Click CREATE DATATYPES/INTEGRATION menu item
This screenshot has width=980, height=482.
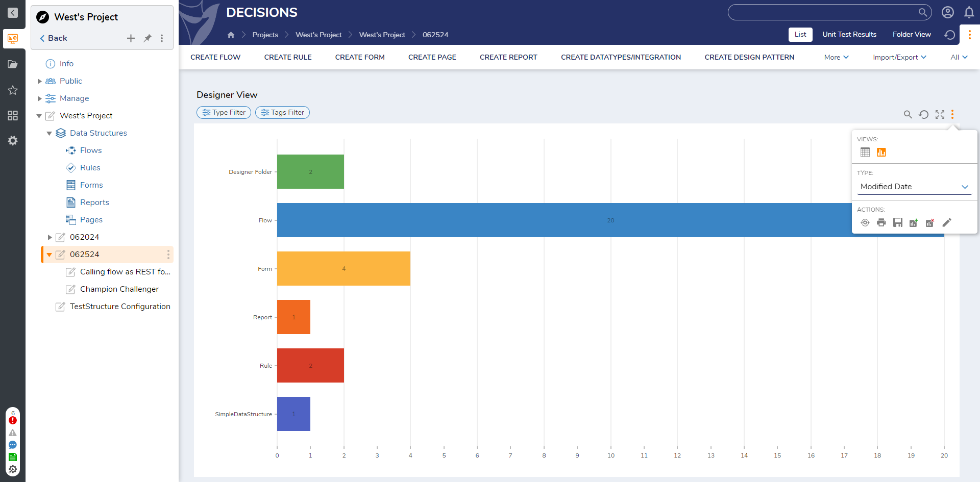[621, 57]
